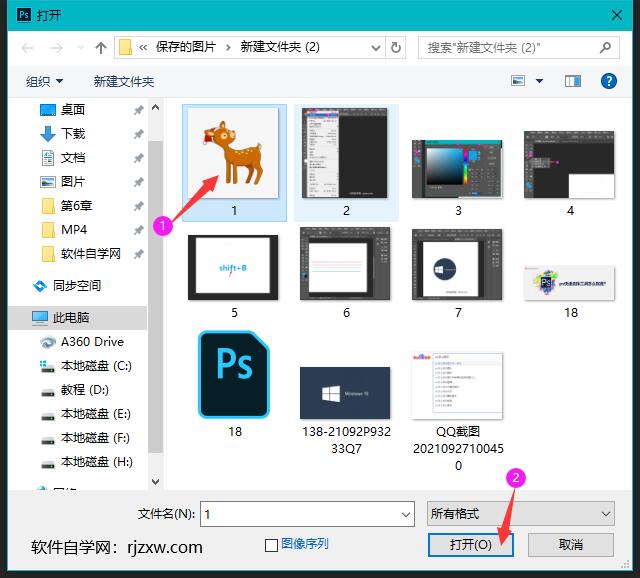The width and height of the screenshot is (640, 578).
Task: Open 本地磁盘 (E:) drive
Action: pyautogui.click(x=96, y=414)
